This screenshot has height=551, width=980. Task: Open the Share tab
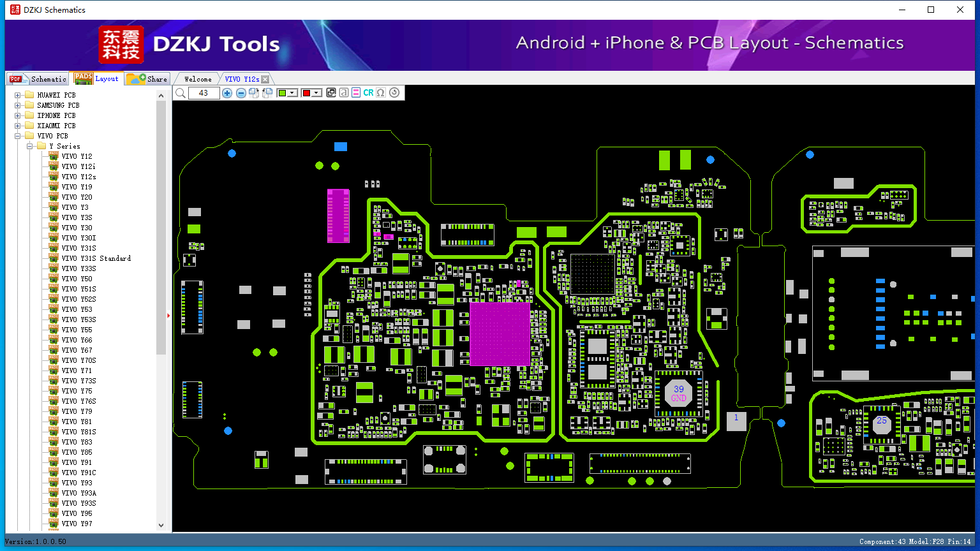coord(147,79)
